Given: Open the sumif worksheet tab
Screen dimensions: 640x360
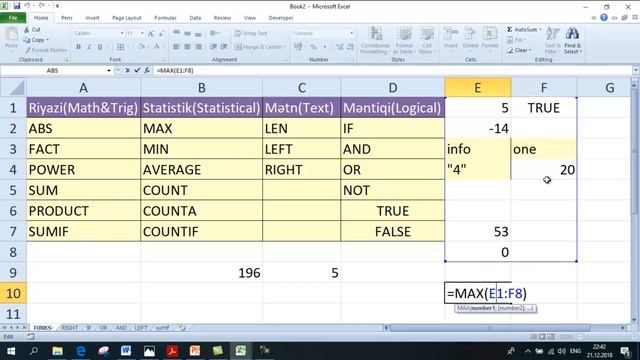Looking at the screenshot, I should click(162, 328).
